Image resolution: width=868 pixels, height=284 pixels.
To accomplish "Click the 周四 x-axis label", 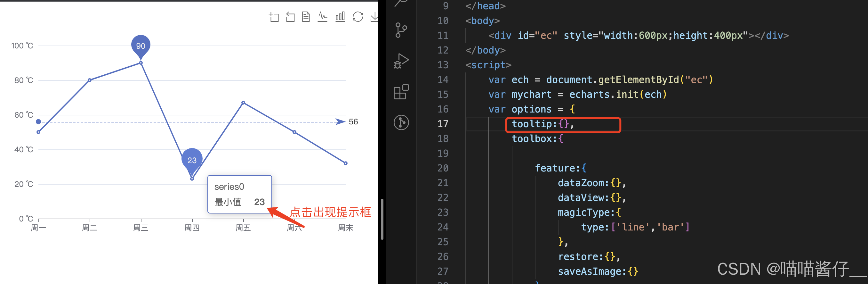I will (x=192, y=228).
